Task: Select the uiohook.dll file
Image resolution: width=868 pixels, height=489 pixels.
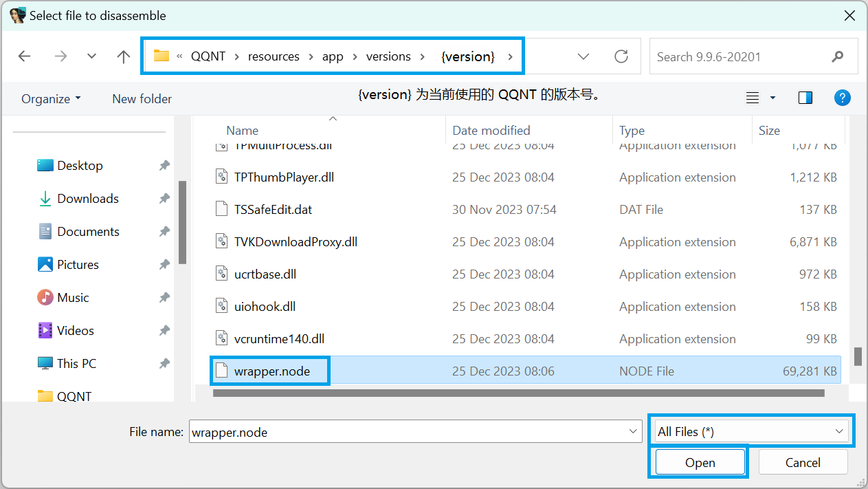Action: [x=265, y=307]
